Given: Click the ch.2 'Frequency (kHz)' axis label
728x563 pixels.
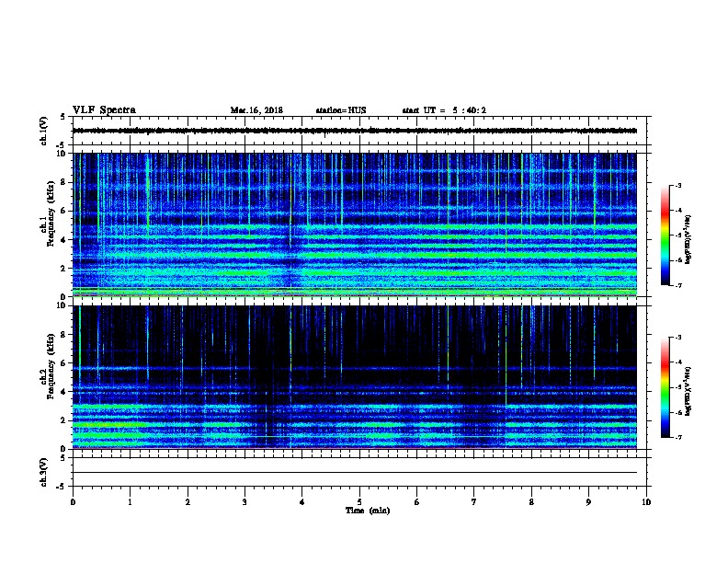Looking at the screenshot, I should 51,366.
